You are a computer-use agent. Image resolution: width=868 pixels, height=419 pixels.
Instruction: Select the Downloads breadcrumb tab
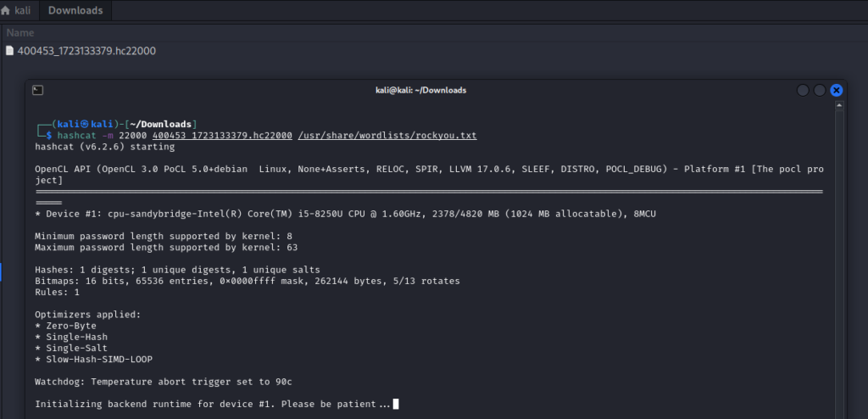(x=75, y=11)
